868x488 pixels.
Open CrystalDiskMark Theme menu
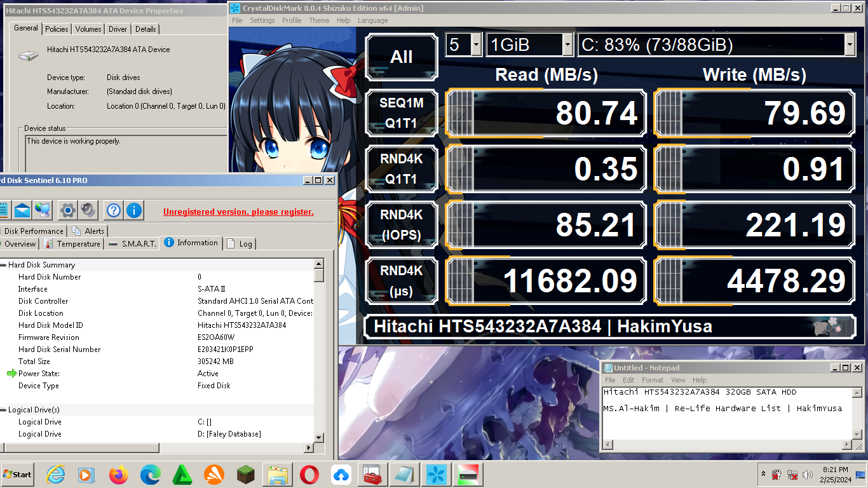point(319,20)
